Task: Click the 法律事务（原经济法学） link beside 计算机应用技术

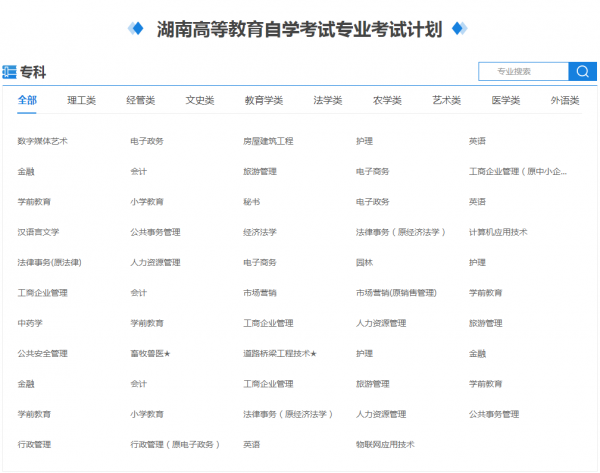Action: pyautogui.click(x=401, y=232)
